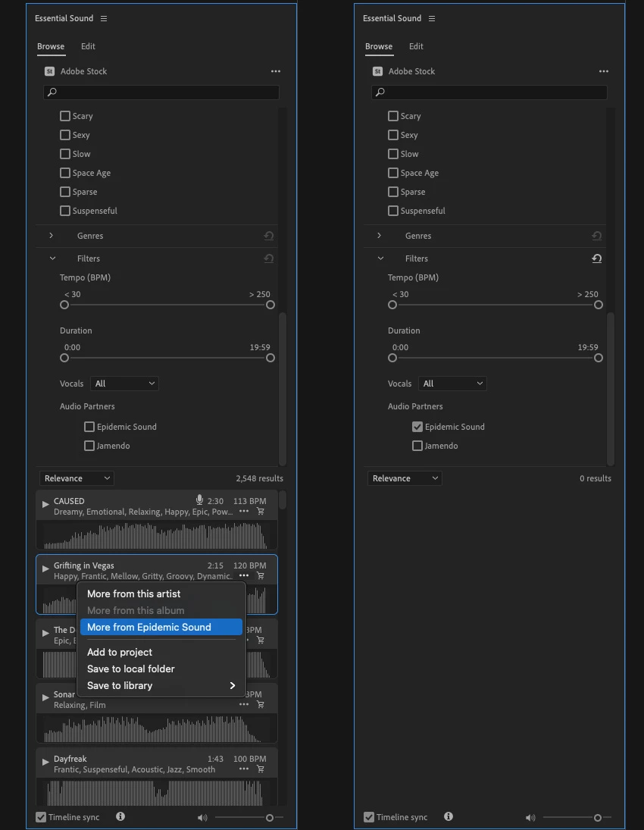This screenshot has height=830, width=644.
Task: Play the Sonar track preview
Action: 45,697
